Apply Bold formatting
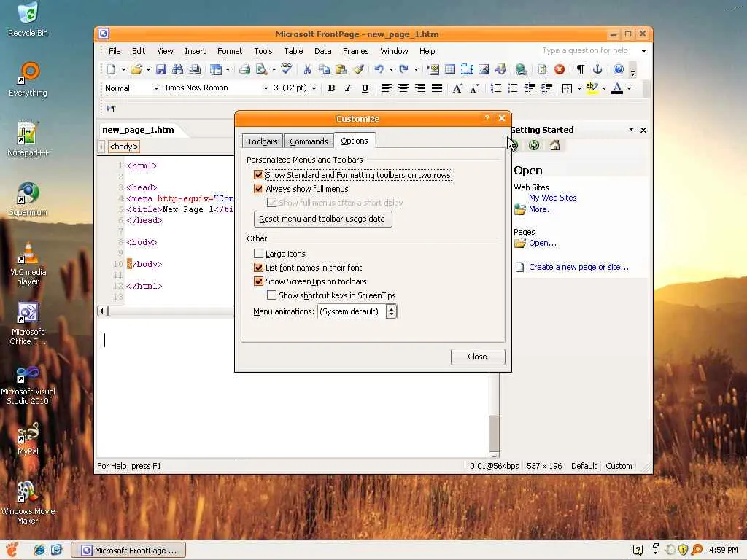The width and height of the screenshot is (747, 560). [331, 88]
